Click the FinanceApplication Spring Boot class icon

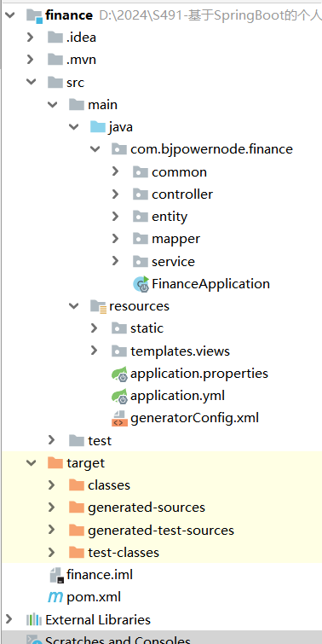tap(141, 283)
